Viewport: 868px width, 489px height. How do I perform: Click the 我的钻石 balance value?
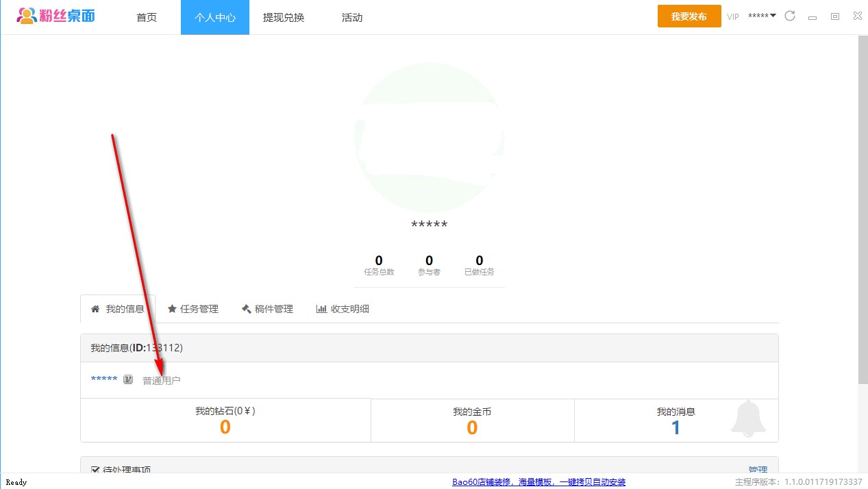click(225, 427)
